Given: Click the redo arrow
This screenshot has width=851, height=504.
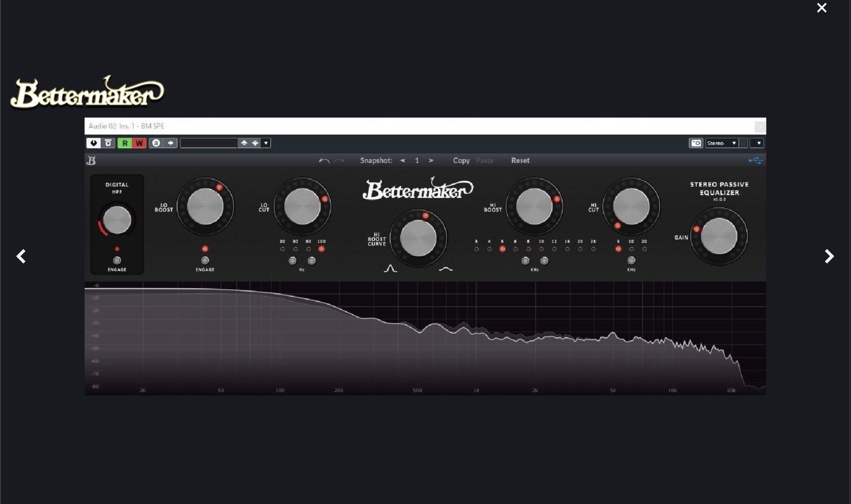Looking at the screenshot, I should tap(339, 161).
